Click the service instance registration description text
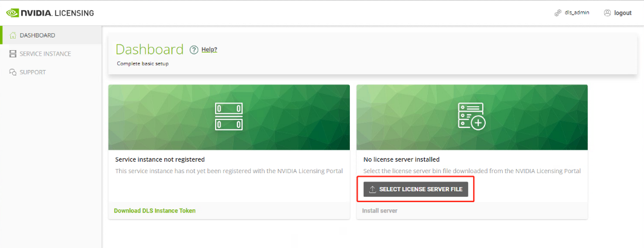The width and height of the screenshot is (644, 248). (x=229, y=171)
